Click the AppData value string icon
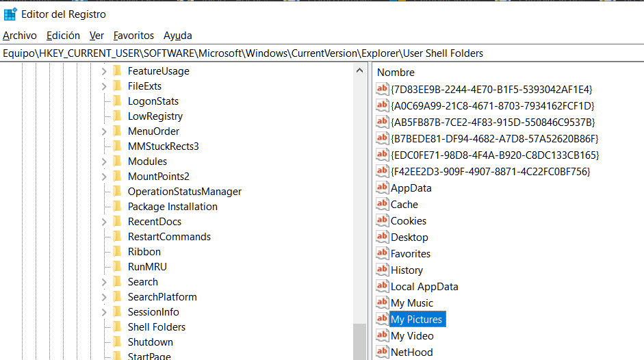 pos(382,188)
